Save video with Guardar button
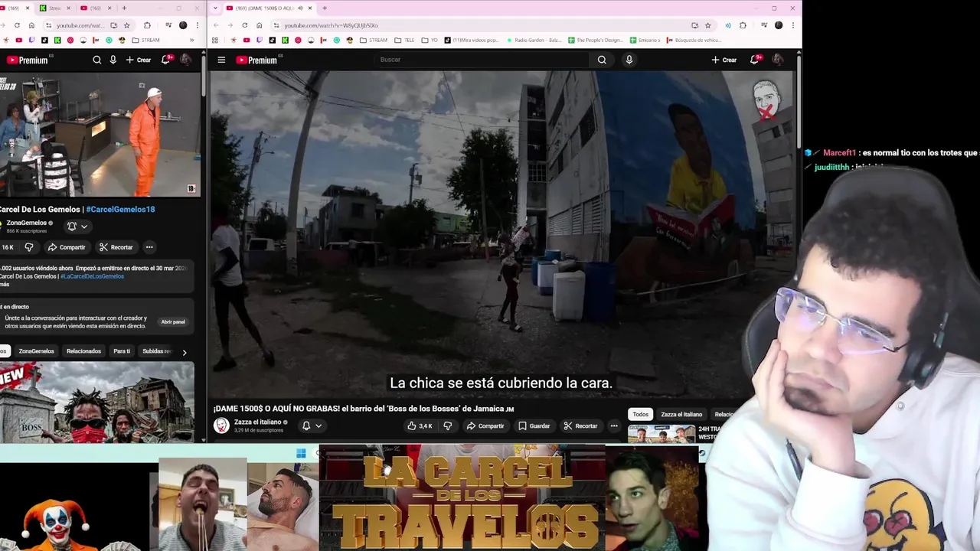Viewport: 980px width, 551px height. (534, 425)
